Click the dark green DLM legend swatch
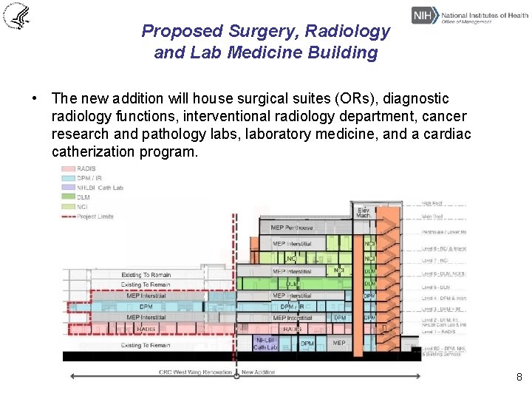This screenshot has width=532, height=399. (x=68, y=197)
